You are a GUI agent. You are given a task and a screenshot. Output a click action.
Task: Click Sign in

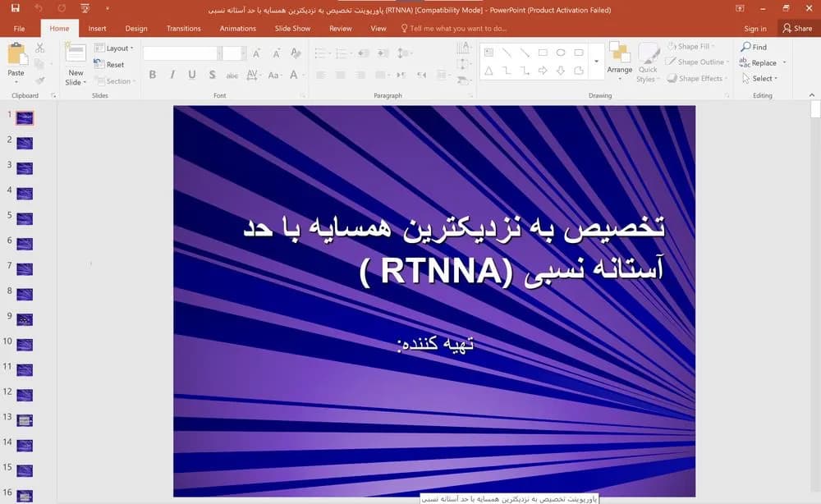pos(755,28)
